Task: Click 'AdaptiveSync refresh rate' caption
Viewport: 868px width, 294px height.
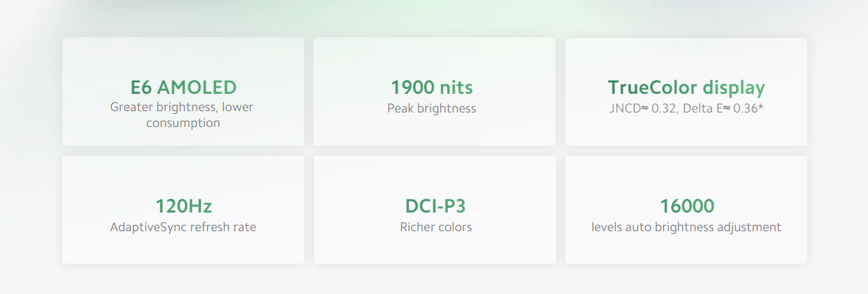Action: pyautogui.click(x=183, y=227)
